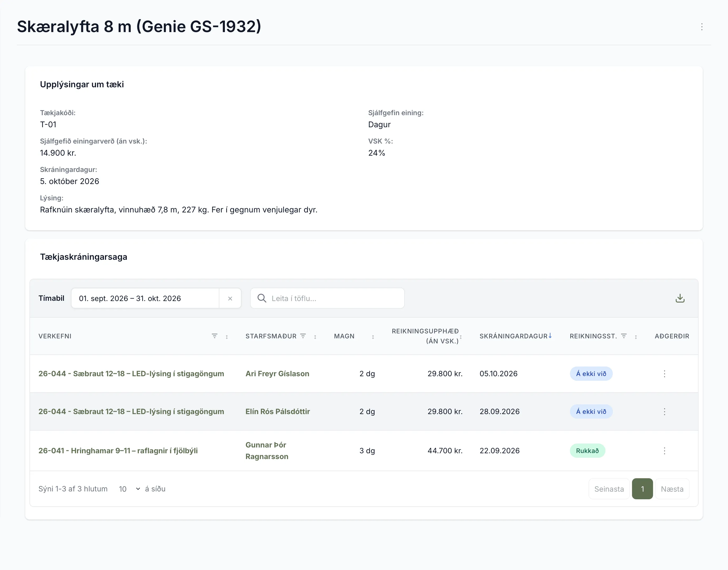Image resolution: width=728 pixels, height=570 pixels.
Task: Click the Tækjakóði value T-01
Action: [48, 124]
